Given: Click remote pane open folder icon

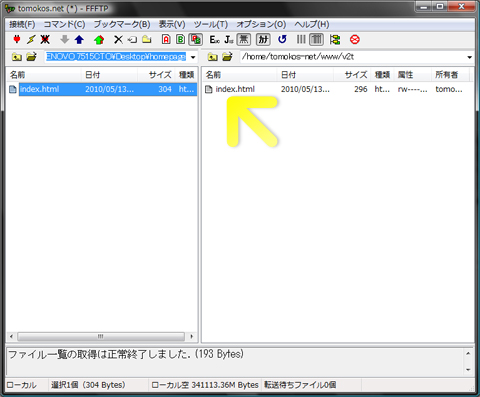Looking at the screenshot, I should pyautogui.click(x=227, y=57).
